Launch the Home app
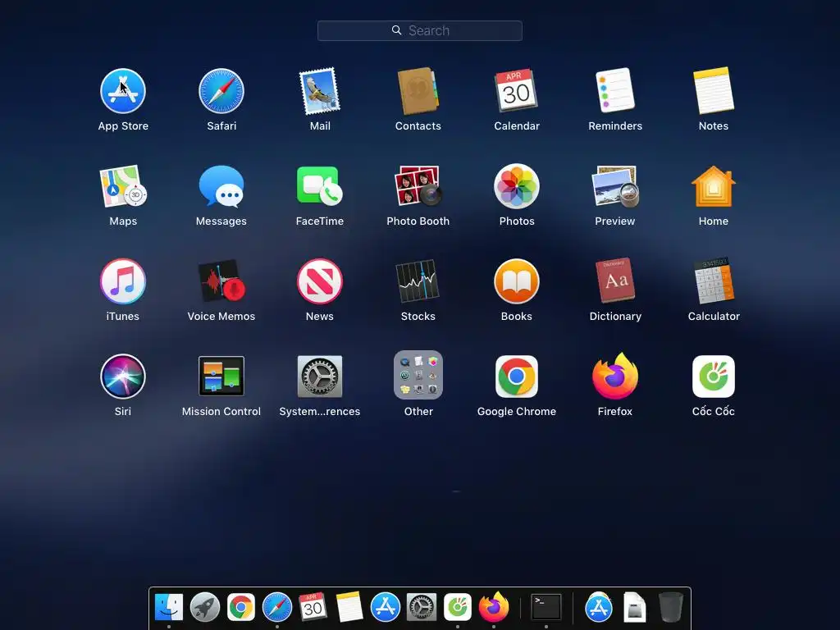The image size is (840, 630). click(714, 186)
